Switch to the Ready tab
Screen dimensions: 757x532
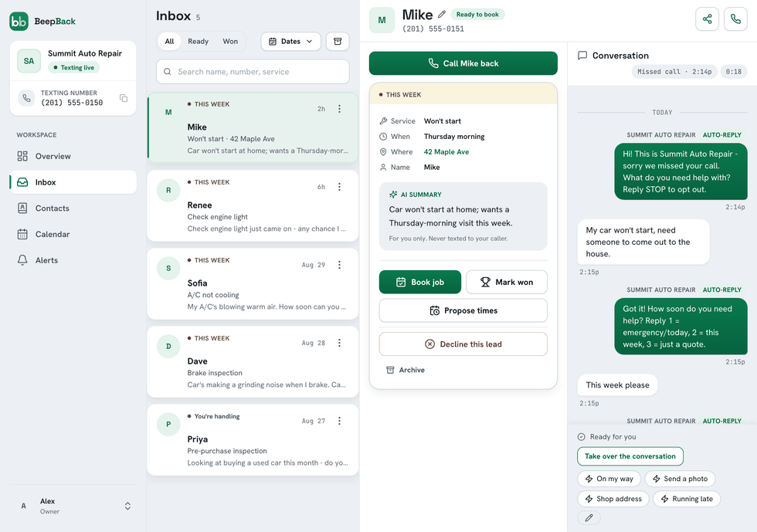[198, 42]
